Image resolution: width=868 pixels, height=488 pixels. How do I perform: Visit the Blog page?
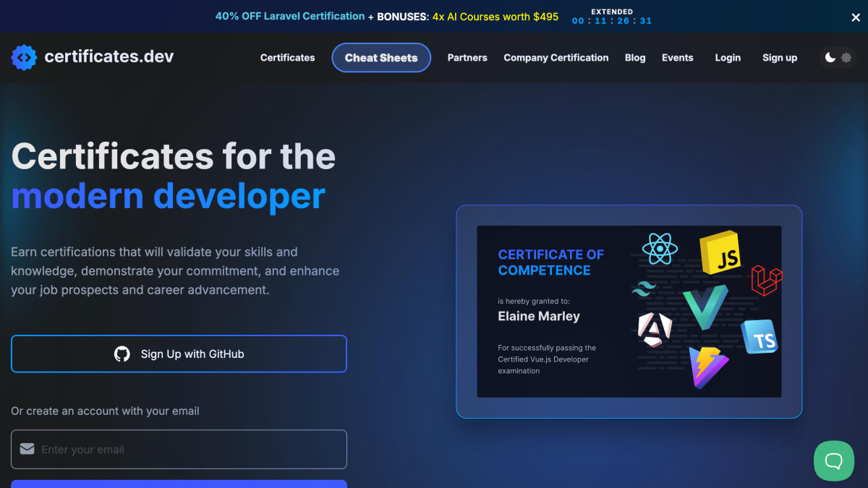coord(635,58)
